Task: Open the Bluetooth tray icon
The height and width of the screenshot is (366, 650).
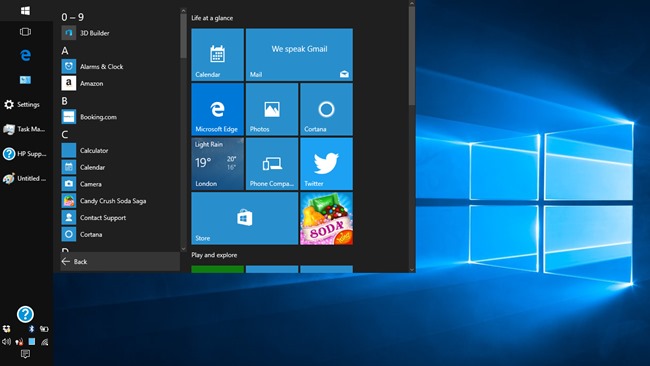Action: click(x=32, y=329)
